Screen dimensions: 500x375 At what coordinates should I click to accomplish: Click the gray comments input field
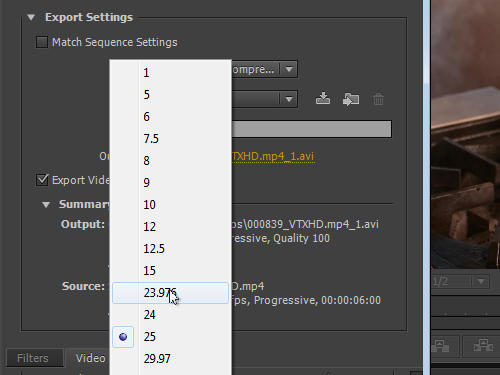[x=311, y=129]
